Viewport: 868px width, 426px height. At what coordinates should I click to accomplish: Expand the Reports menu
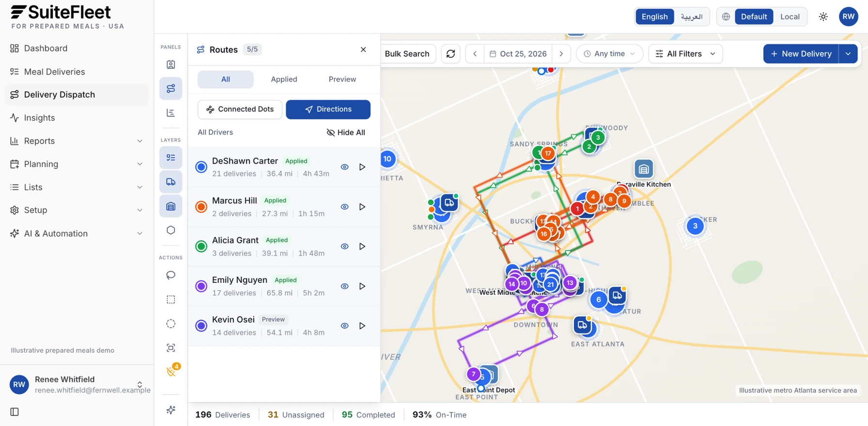click(77, 141)
